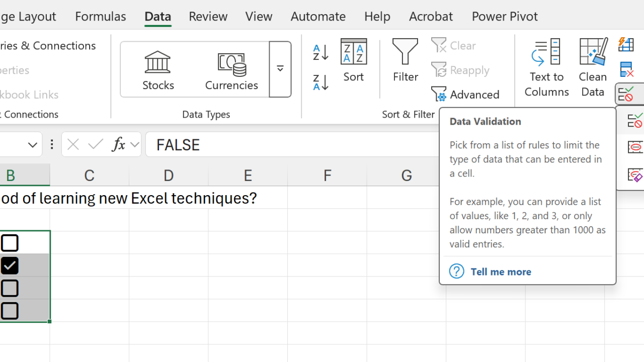Open the Text to Columns wizard
This screenshot has height=362, width=644.
546,68
